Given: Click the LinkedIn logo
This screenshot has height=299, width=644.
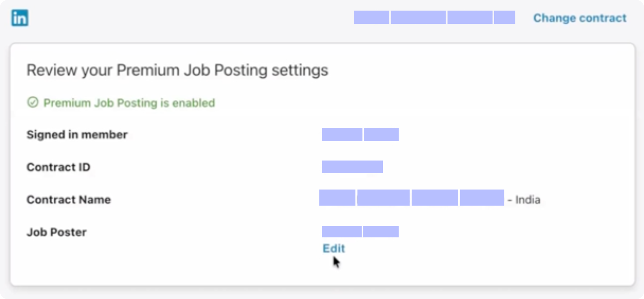Looking at the screenshot, I should pyautogui.click(x=20, y=18).
